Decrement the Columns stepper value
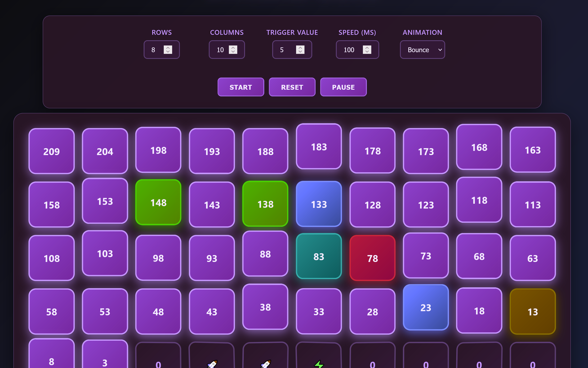Screen dimensions: 588x368 (233, 52)
